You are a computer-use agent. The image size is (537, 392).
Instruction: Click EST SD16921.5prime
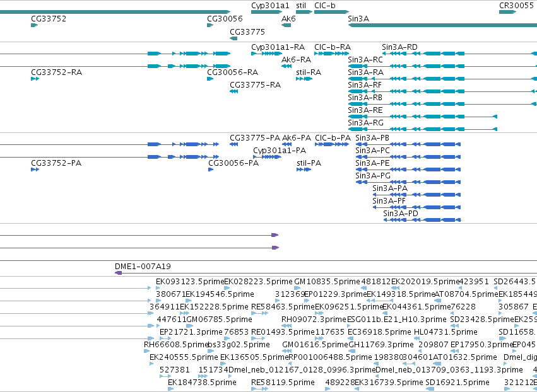click(x=457, y=383)
